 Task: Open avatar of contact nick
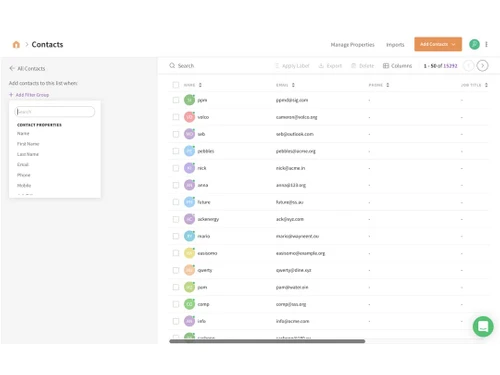[x=189, y=168]
